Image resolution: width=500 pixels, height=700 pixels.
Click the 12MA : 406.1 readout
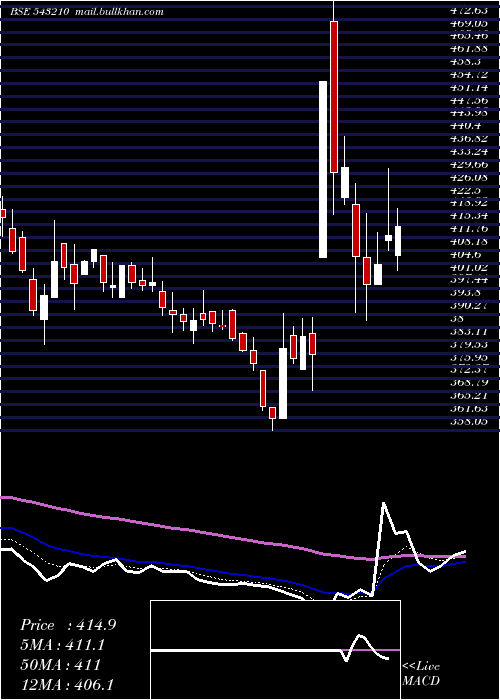point(67,685)
